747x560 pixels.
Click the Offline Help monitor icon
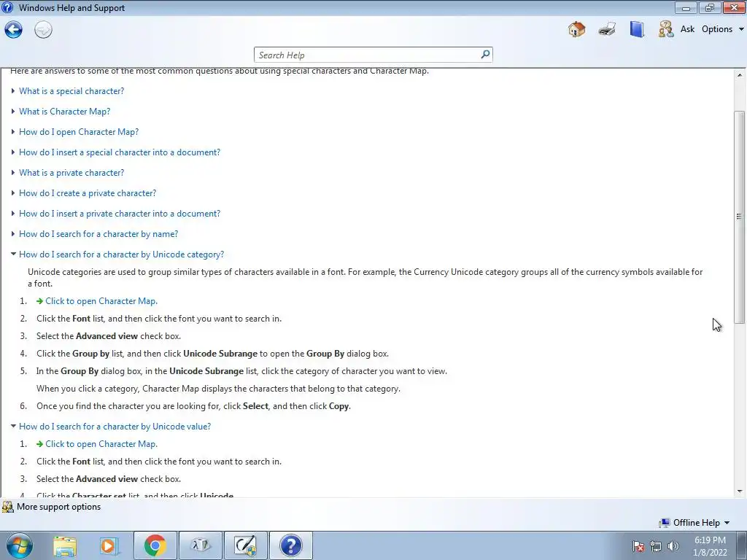(664, 523)
